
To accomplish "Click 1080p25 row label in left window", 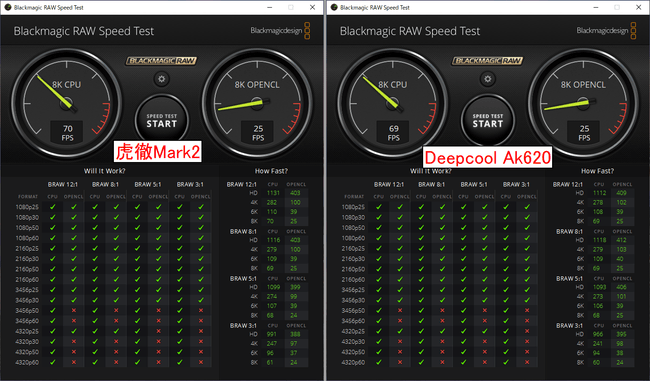I will click(x=27, y=207).
